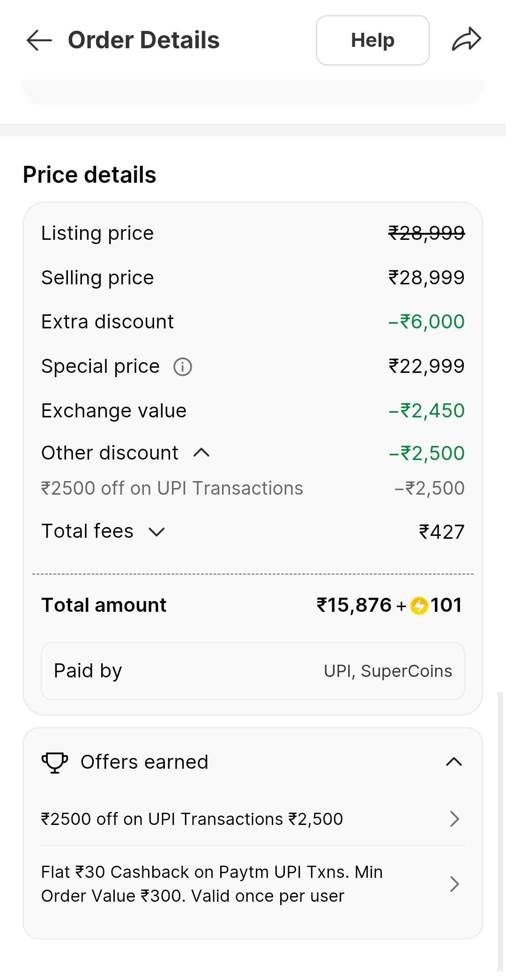This screenshot has width=506, height=980.
Task: Tap chevron next to ₹2500 UPI offer
Action: tap(454, 819)
